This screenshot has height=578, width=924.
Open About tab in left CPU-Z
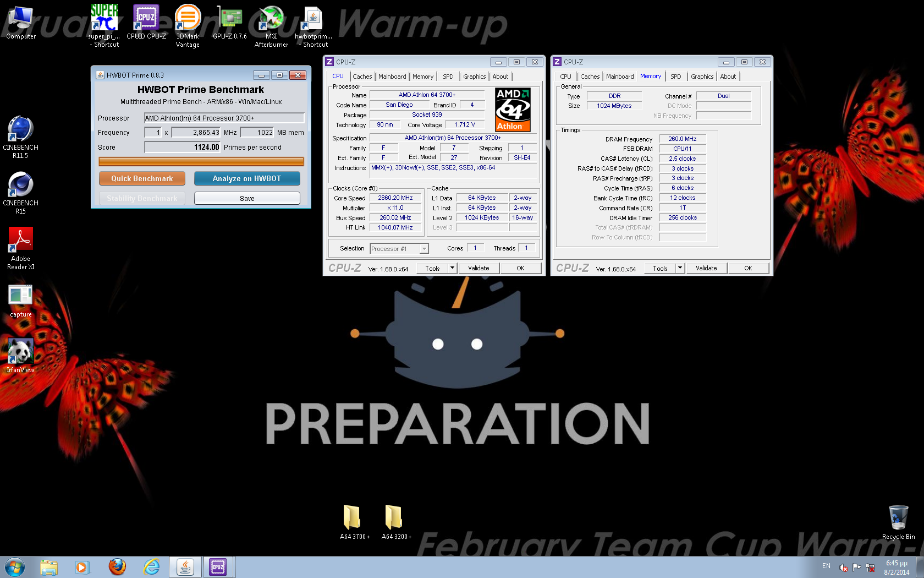click(x=501, y=77)
